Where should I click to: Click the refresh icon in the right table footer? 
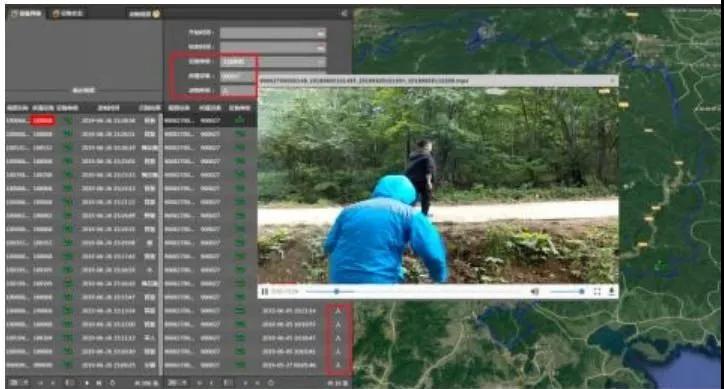(271, 383)
